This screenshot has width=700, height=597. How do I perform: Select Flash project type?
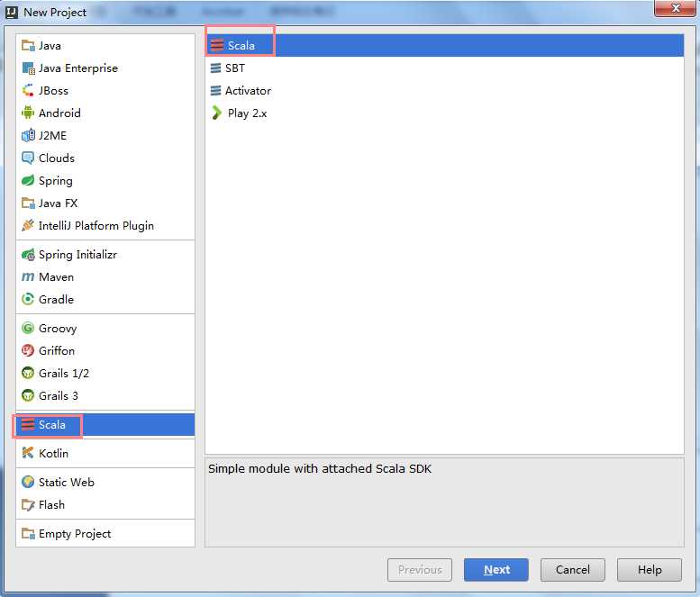pos(105,504)
